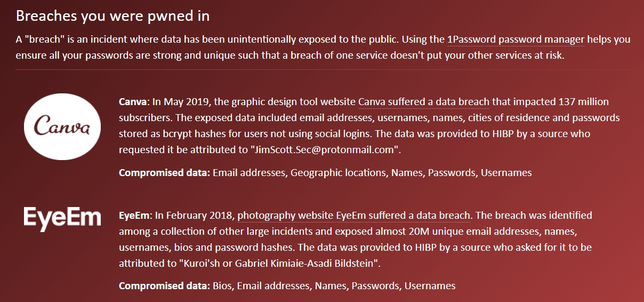Click 'Geographic locations' in Canva's compromised data
This screenshot has height=302, width=644.
coord(338,173)
